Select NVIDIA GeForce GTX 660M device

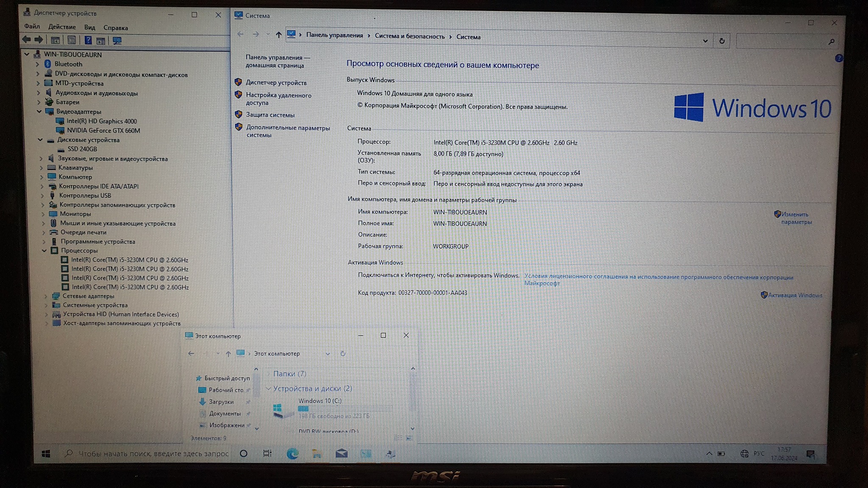pyautogui.click(x=103, y=130)
